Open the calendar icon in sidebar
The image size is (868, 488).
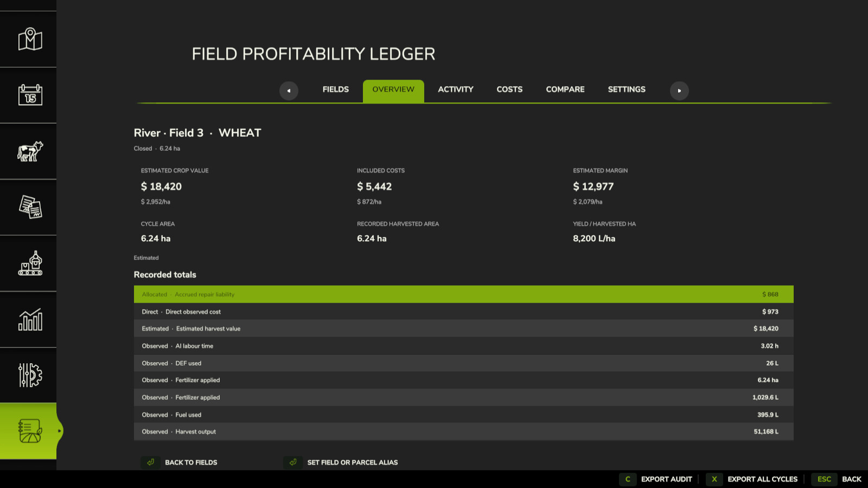click(x=30, y=95)
